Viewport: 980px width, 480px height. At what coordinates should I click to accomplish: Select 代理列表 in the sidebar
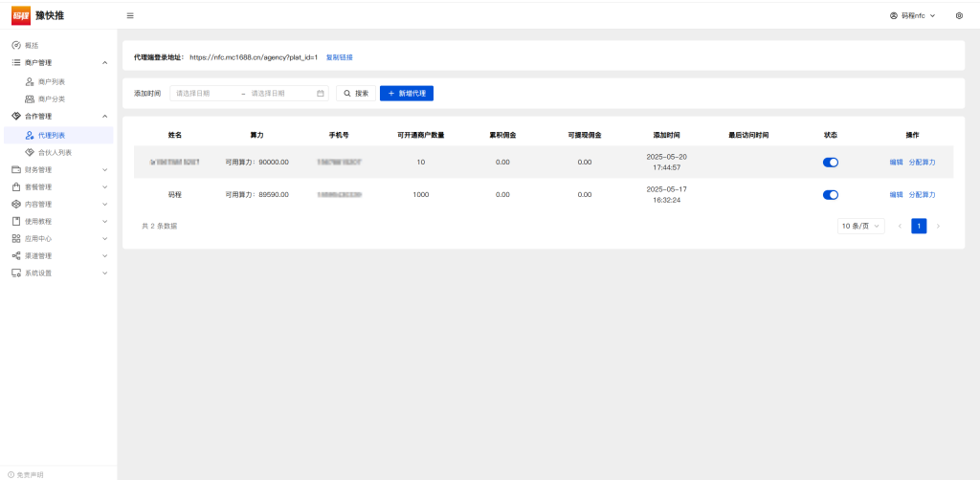coord(52,135)
